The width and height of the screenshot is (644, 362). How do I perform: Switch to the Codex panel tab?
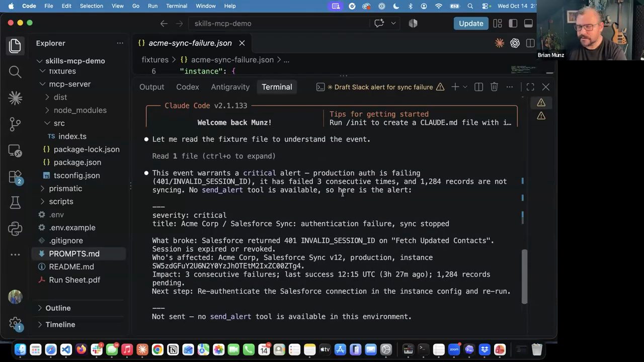pyautogui.click(x=188, y=87)
